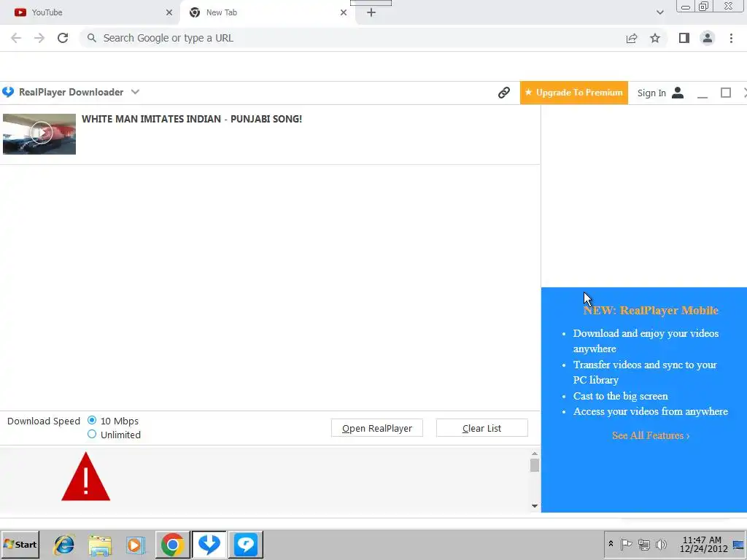747x560 pixels.
Task: Open the Chrome three-dot menu
Action: click(x=731, y=38)
